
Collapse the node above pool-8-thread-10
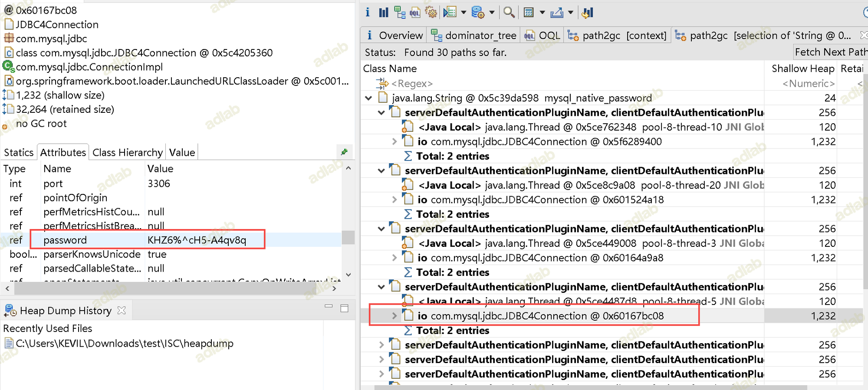click(x=381, y=113)
